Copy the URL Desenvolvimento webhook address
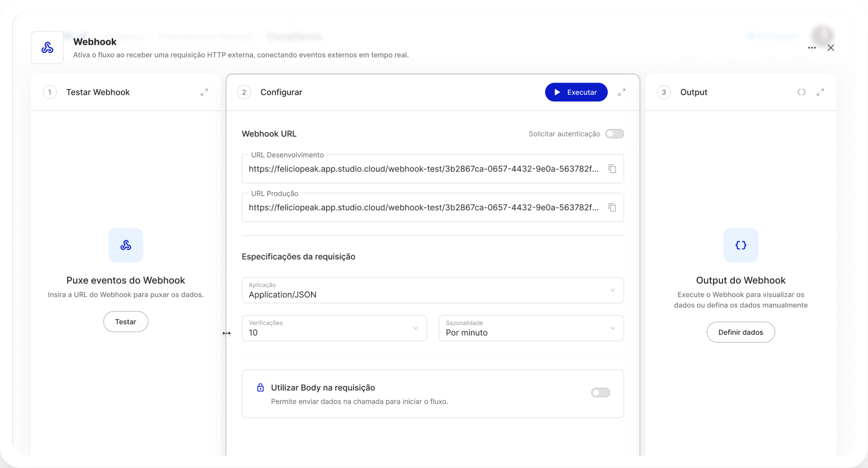Image resolution: width=868 pixels, height=468 pixels. [x=612, y=169]
